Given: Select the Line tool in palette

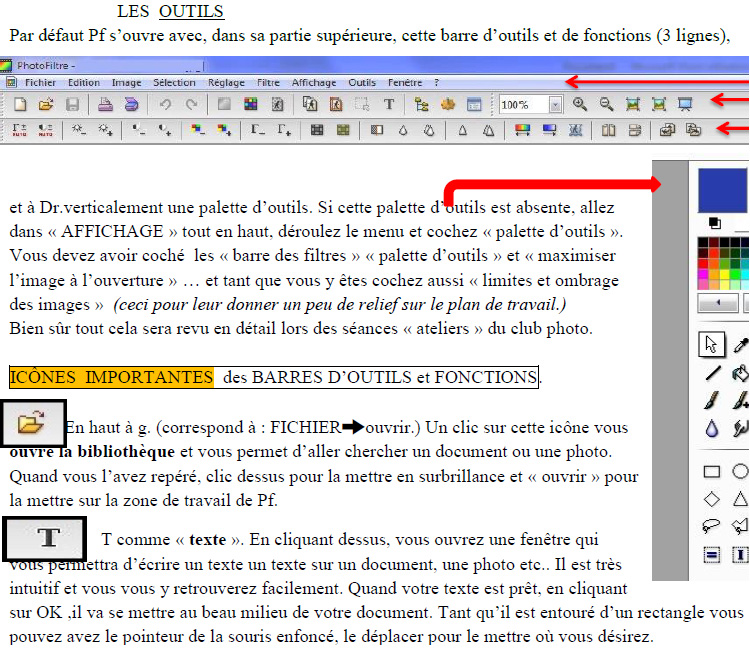Looking at the screenshot, I should pyautogui.click(x=712, y=373).
